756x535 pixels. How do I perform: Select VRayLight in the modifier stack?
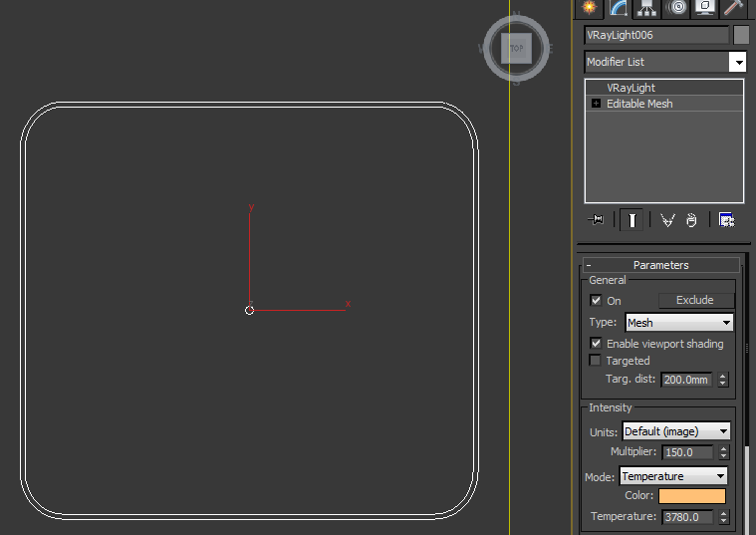pyautogui.click(x=664, y=88)
